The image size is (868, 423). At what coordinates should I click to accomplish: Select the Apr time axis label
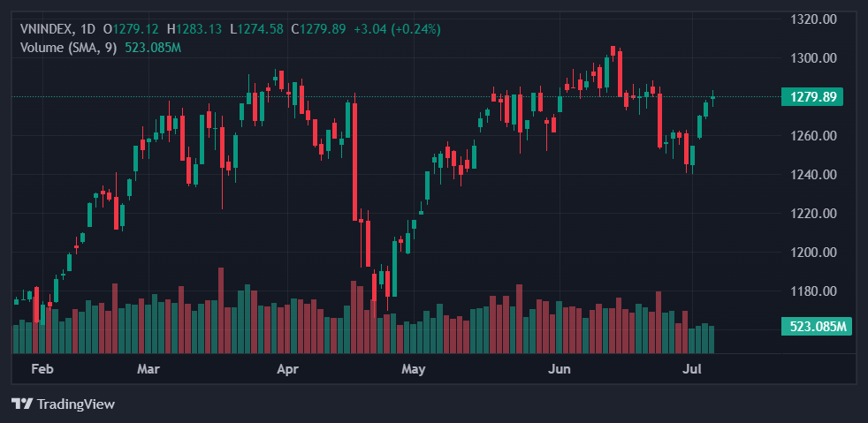click(286, 367)
